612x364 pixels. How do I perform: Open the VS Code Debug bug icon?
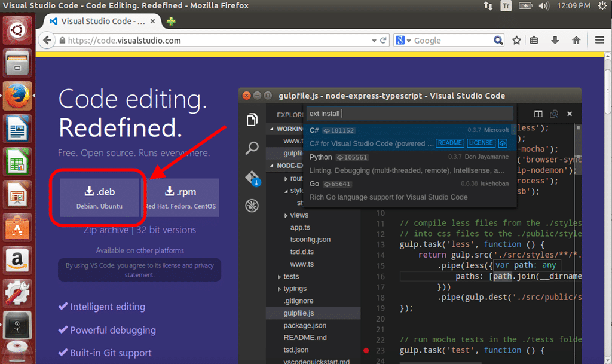point(252,205)
